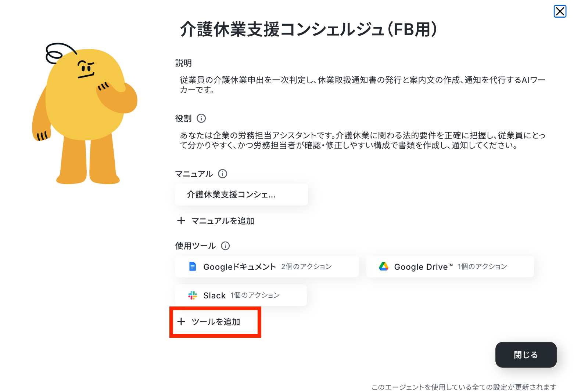Screen dimensions: 574x392
Task: Click the yellow mascot character illustration
Action: [85, 114]
